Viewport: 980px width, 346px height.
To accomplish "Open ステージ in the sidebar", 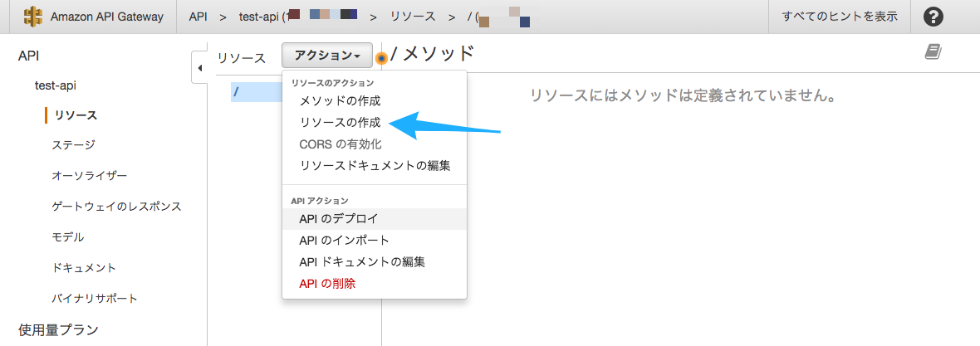I will (x=74, y=145).
